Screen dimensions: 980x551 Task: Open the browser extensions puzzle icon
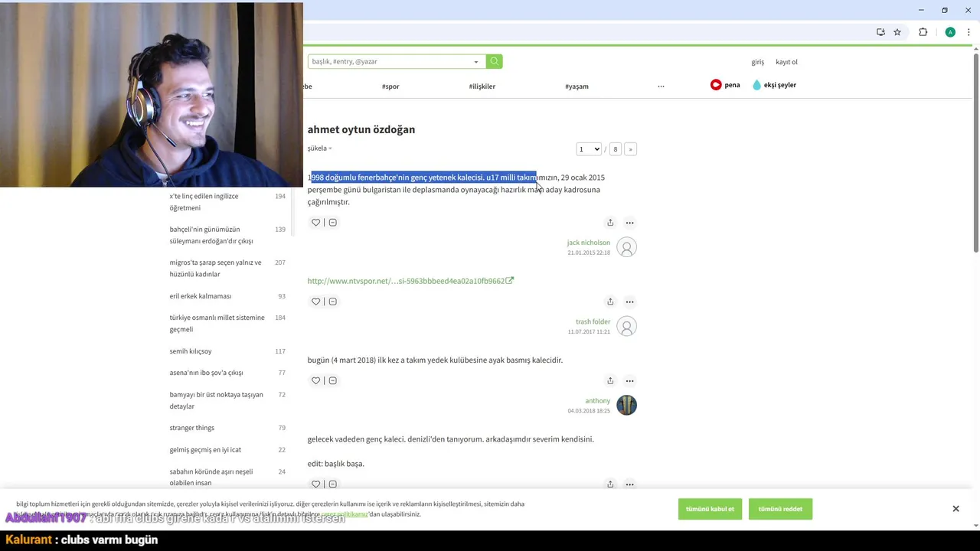click(923, 32)
